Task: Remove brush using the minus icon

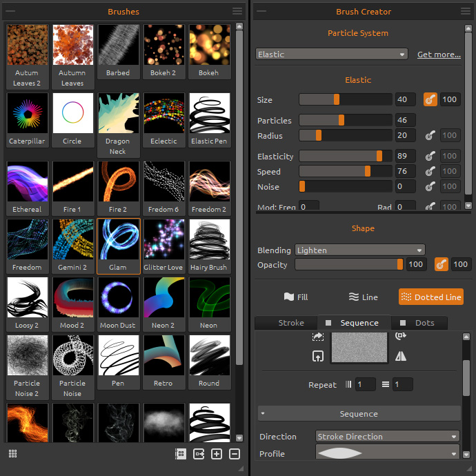Action: click(x=234, y=454)
